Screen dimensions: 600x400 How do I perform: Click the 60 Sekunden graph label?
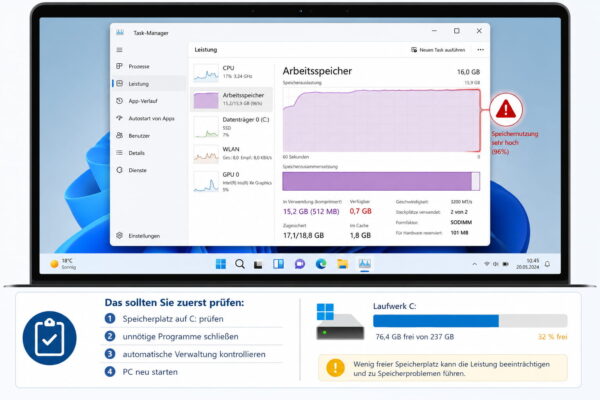coord(296,157)
